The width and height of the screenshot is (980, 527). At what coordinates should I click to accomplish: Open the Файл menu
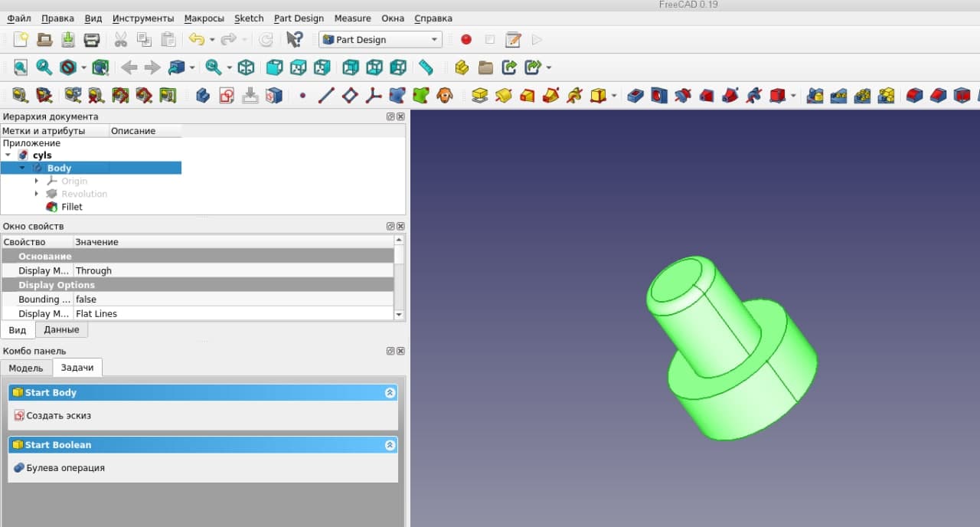tap(19, 18)
